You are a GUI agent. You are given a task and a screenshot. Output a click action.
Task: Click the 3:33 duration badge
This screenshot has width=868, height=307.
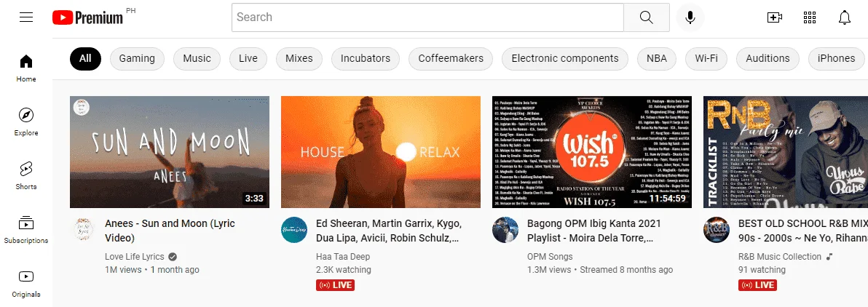pos(254,198)
